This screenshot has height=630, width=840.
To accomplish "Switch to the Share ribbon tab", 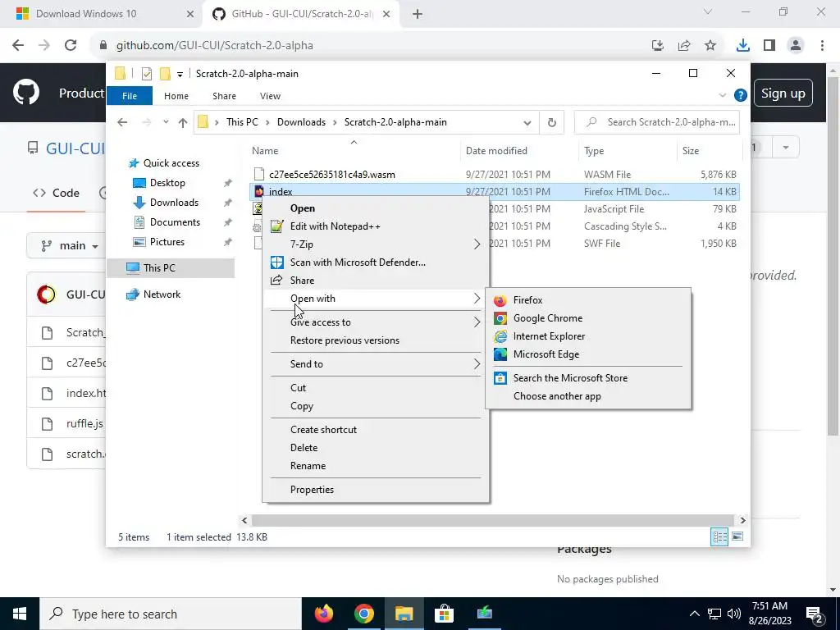I will pyautogui.click(x=224, y=96).
